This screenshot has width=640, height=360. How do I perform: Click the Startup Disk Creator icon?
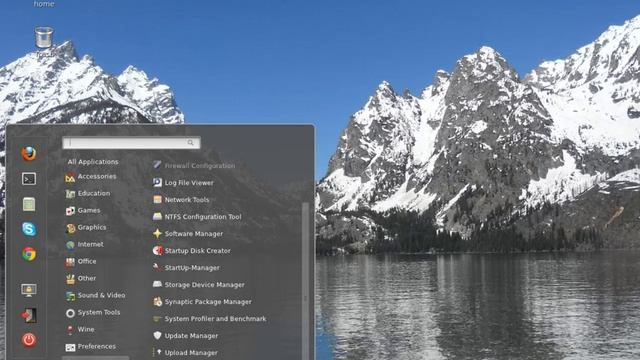(158, 251)
